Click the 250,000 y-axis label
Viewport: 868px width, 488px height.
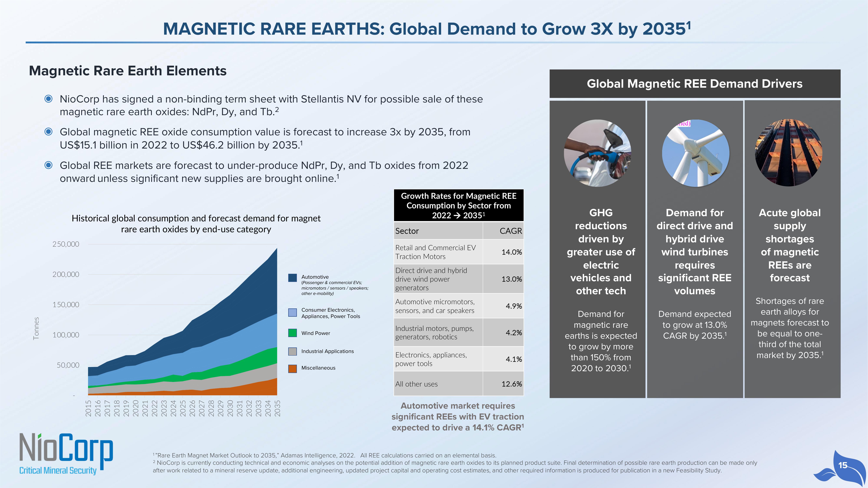(66, 244)
